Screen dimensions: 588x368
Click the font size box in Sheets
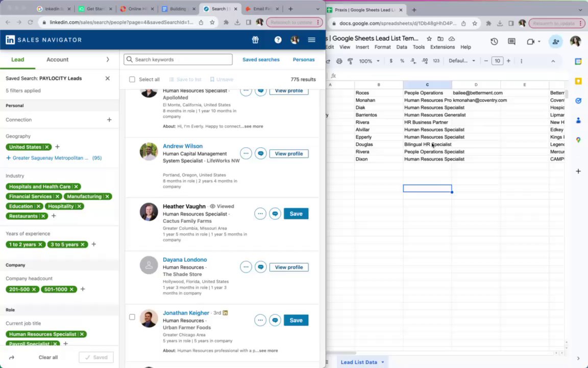tap(497, 61)
